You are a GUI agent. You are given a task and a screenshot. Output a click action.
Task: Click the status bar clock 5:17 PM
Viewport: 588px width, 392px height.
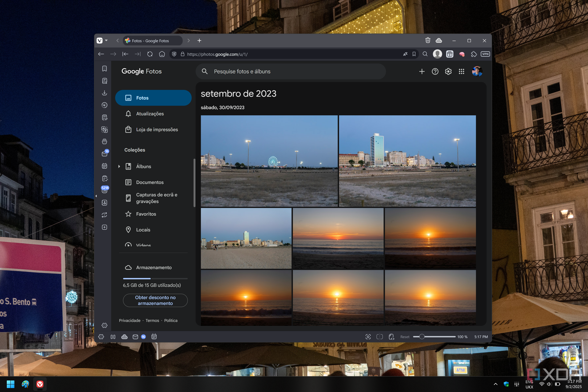point(481,337)
